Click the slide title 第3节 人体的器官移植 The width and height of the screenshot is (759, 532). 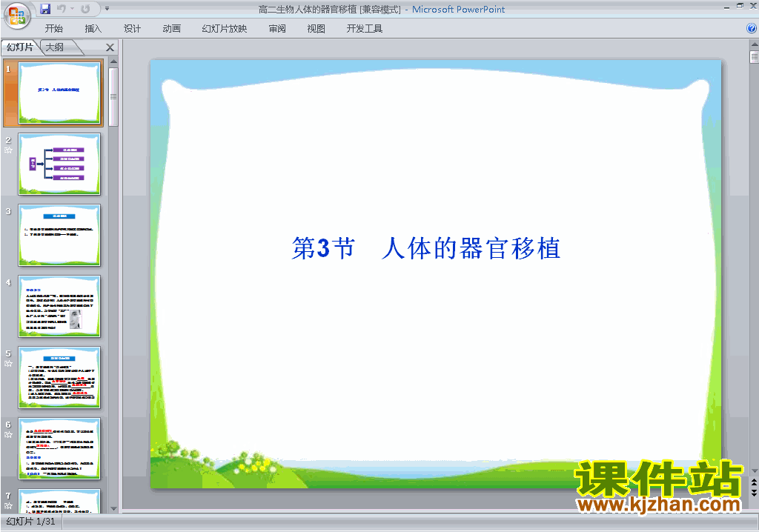426,248
